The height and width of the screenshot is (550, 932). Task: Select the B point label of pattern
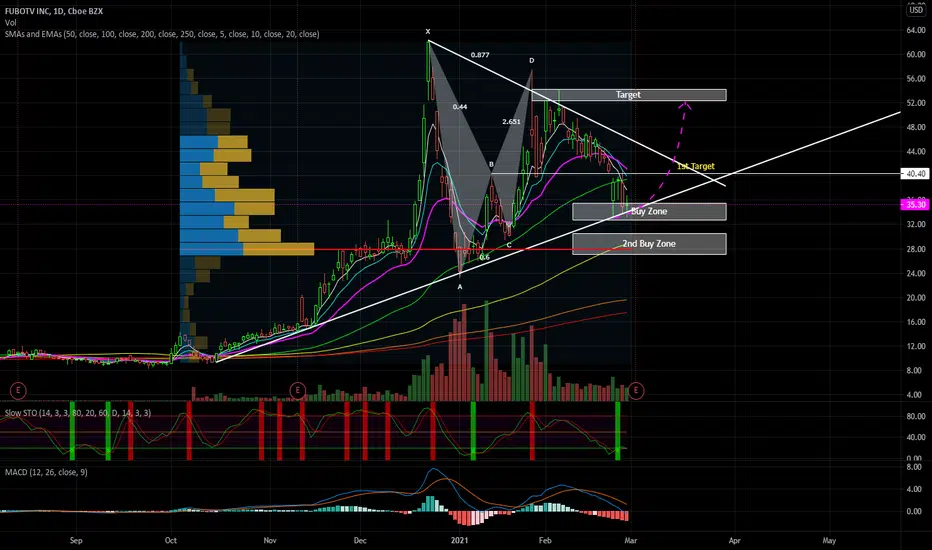(x=492, y=164)
